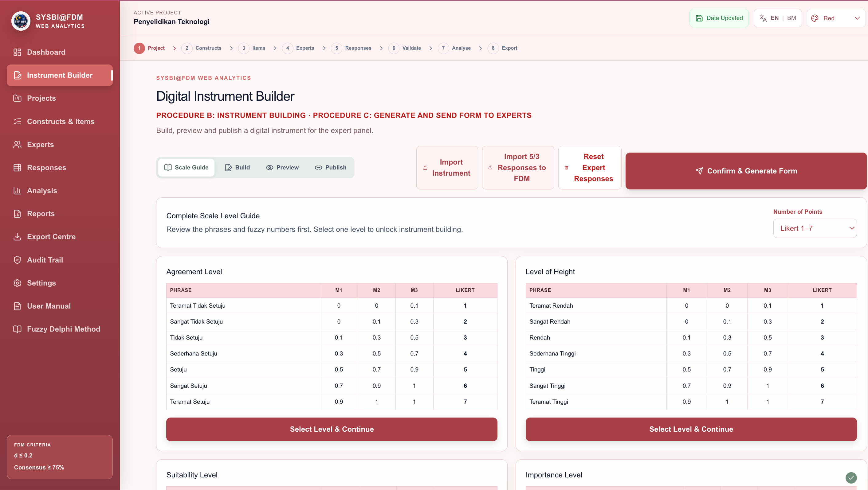Image resolution: width=868 pixels, height=490 pixels.
Task: Click Import 5/3 Responses to FDM
Action: coord(518,167)
